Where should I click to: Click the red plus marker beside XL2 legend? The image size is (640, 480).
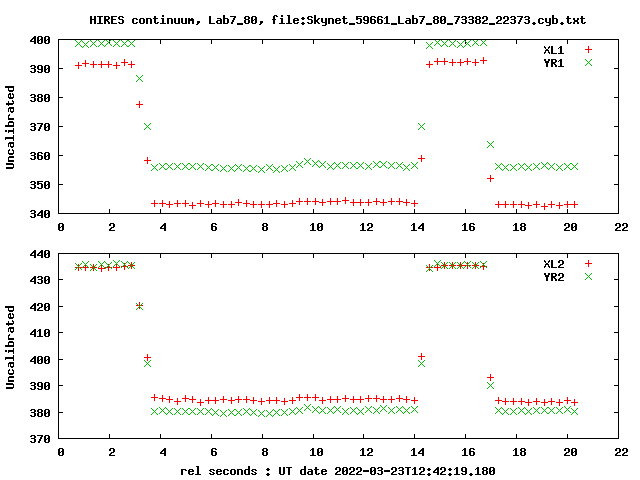pos(588,264)
